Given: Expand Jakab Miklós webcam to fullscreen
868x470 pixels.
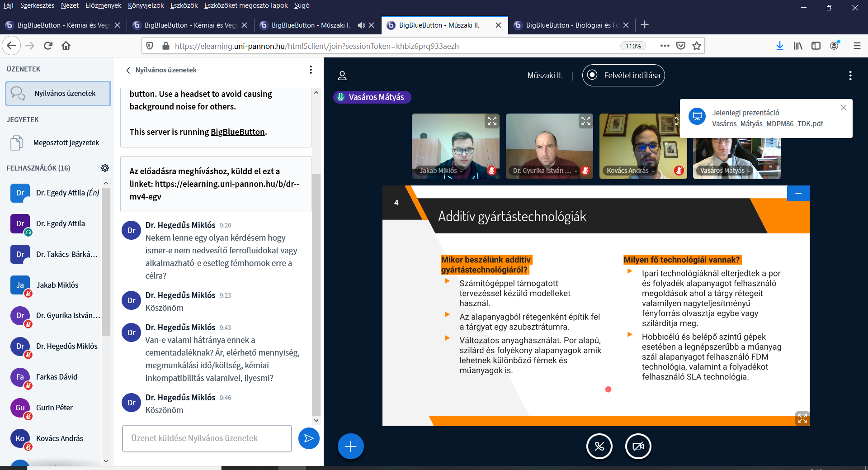Looking at the screenshot, I should coord(492,121).
